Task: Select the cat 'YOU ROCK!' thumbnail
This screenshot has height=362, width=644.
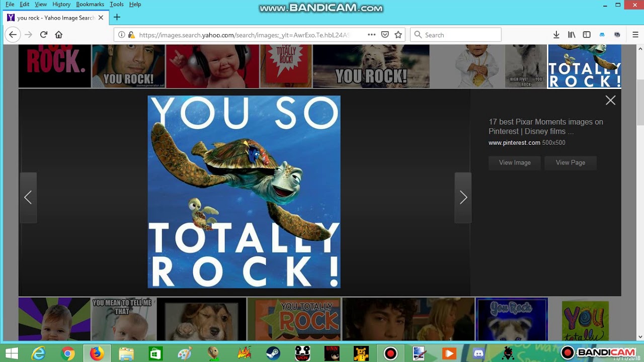Action: click(x=371, y=66)
